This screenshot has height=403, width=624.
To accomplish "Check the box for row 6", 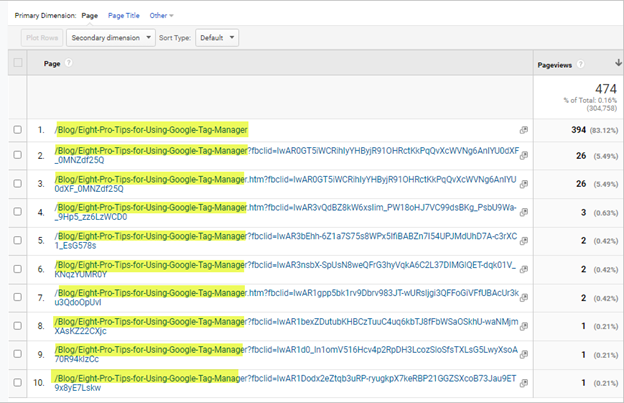I will tap(18, 269).
